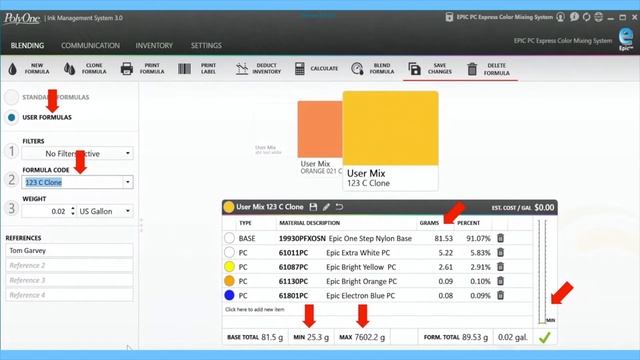Select the User Formulas radio option
The width and height of the screenshot is (640, 360).
[11, 118]
